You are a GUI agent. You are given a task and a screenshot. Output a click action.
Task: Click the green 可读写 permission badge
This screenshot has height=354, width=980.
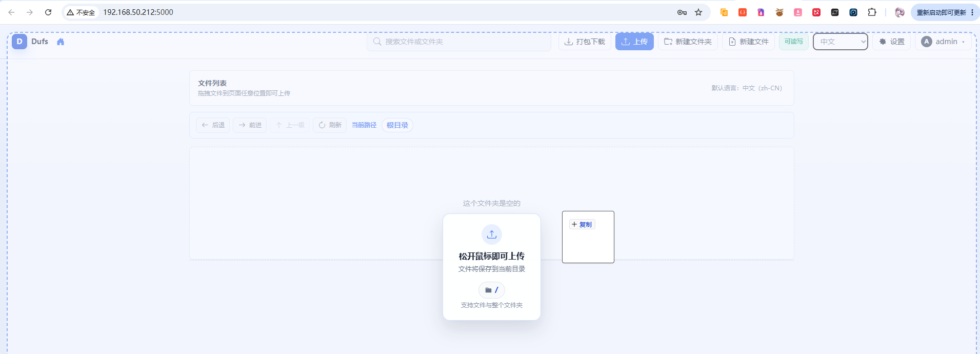pos(793,42)
